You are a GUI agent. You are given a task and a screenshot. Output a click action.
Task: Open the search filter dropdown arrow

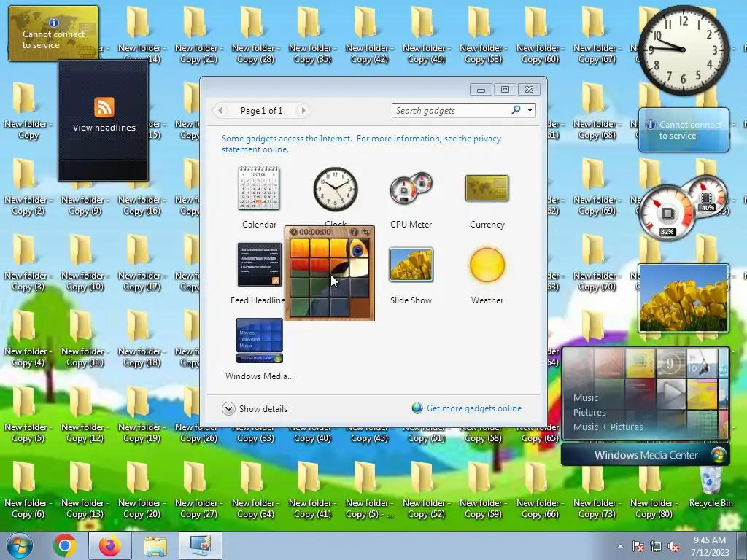(530, 111)
